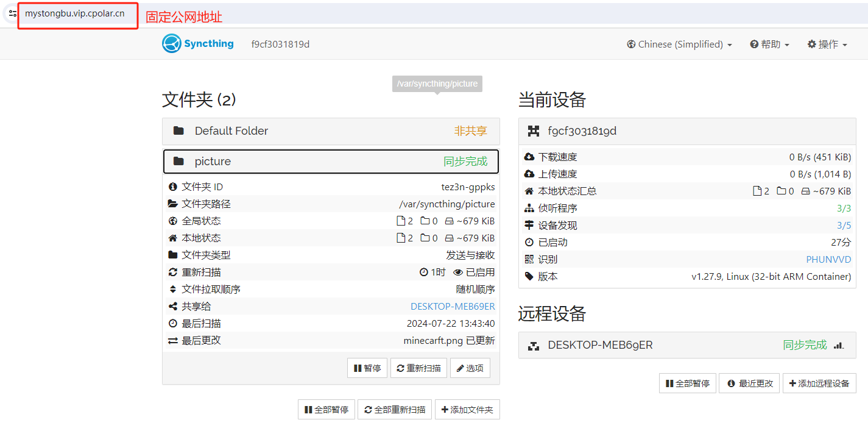The image size is (868, 442).
Task: Click the 发送与接收 folder type value
Action: 470,255
